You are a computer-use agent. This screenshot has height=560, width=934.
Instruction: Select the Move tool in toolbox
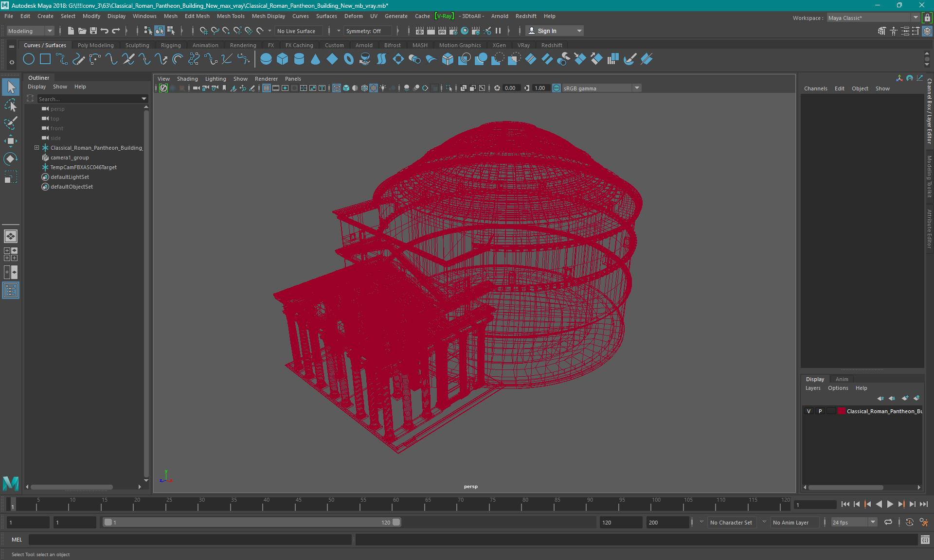pos(10,141)
